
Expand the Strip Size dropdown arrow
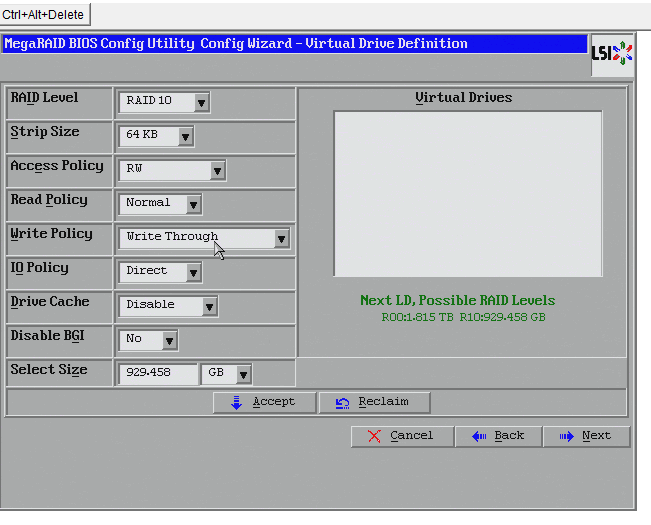coord(185,137)
